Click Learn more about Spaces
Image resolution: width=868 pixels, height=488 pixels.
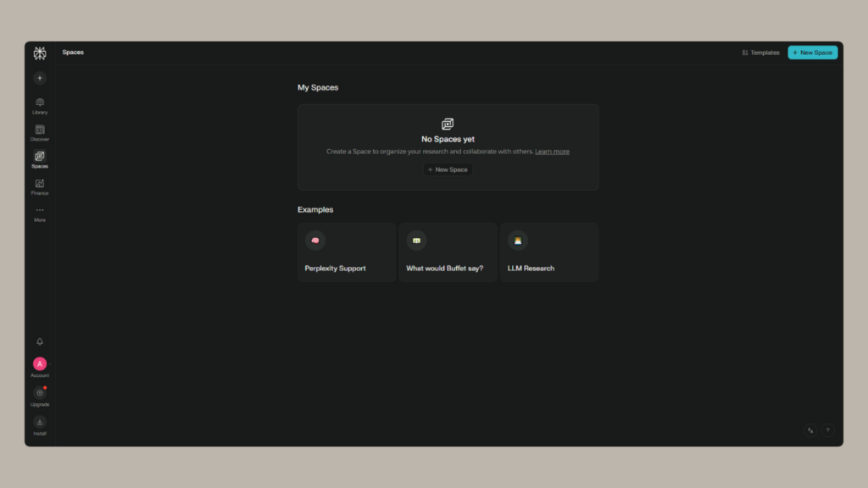click(552, 151)
